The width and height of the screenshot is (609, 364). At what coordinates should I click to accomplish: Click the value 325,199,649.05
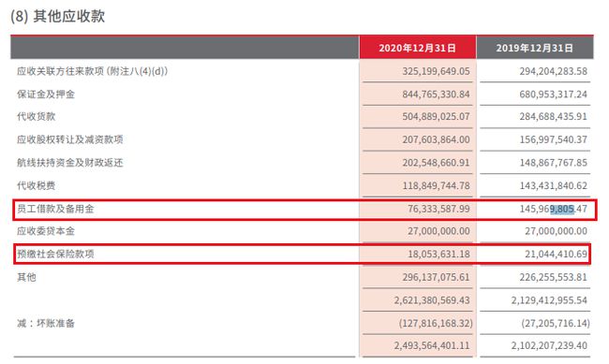(436, 71)
